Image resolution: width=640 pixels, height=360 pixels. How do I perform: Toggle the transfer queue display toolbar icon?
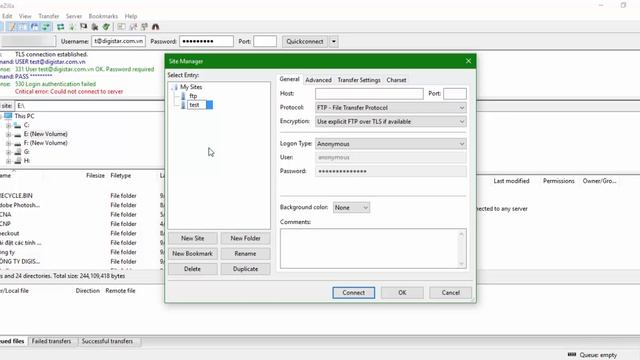point(46,27)
